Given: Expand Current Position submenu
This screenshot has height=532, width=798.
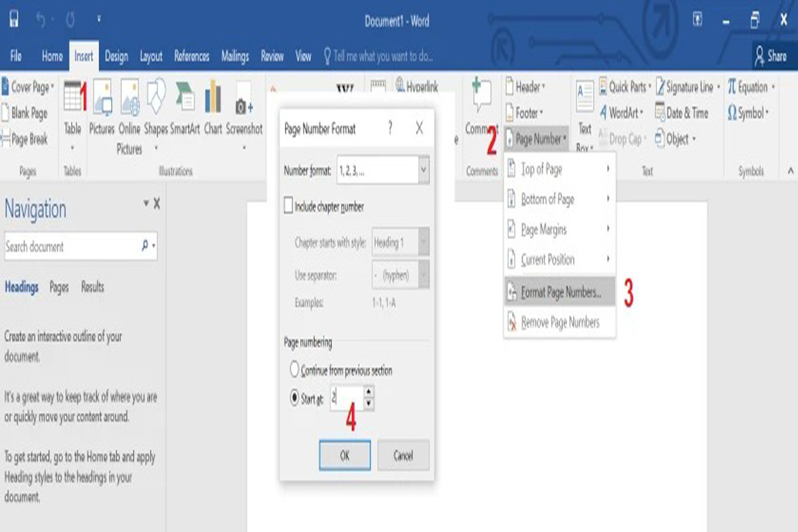Looking at the screenshot, I should (x=559, y=259).
